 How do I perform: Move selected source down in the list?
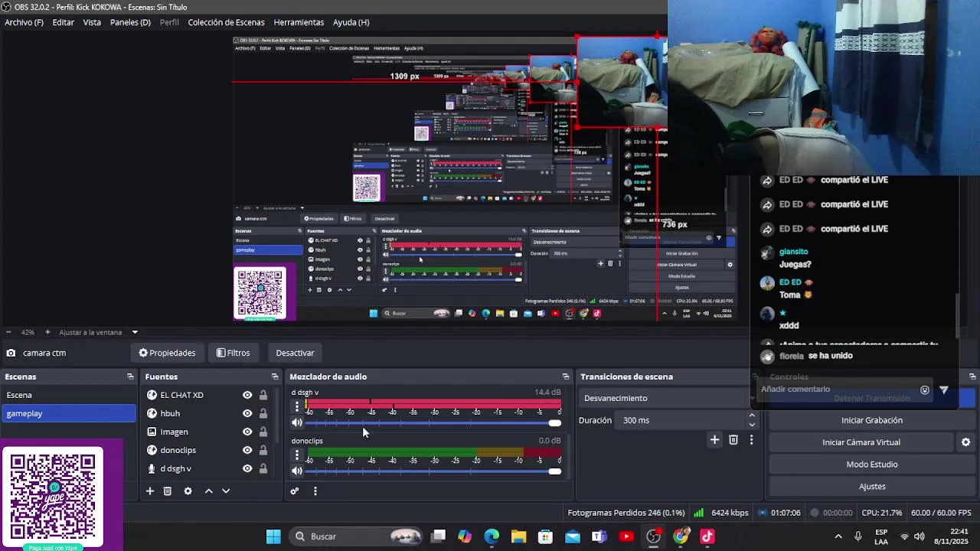(226, 491)
